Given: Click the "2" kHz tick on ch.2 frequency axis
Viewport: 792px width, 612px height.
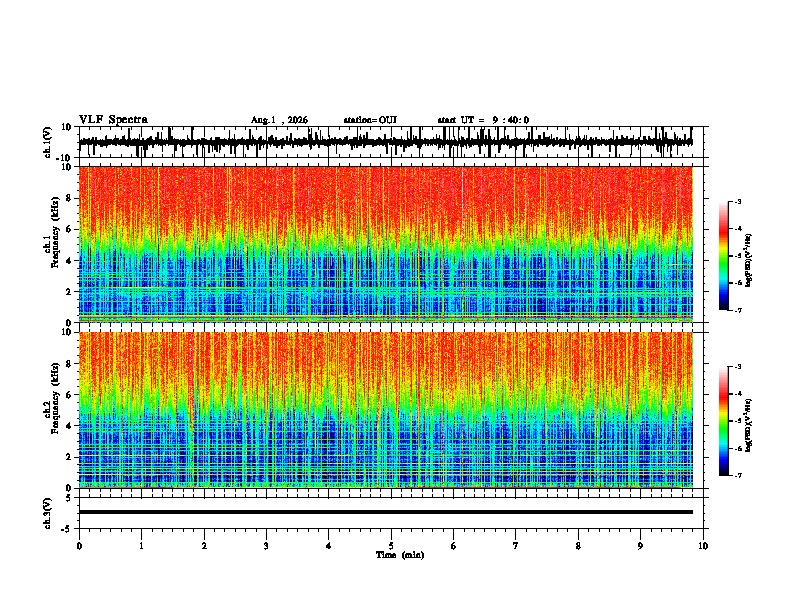Looking at the screenshot, I should point(70,457).
